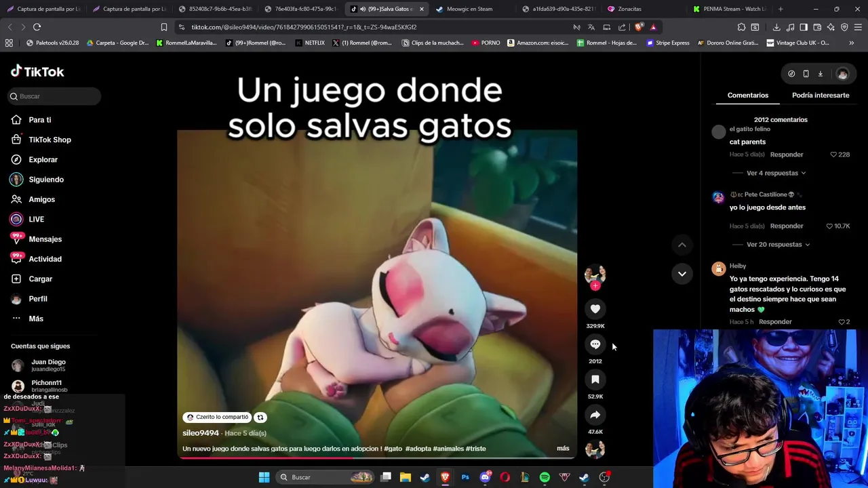Click the TikTok logo
Image resolution: width=868 pixels, height=488 pixels.
pos(37,71)
